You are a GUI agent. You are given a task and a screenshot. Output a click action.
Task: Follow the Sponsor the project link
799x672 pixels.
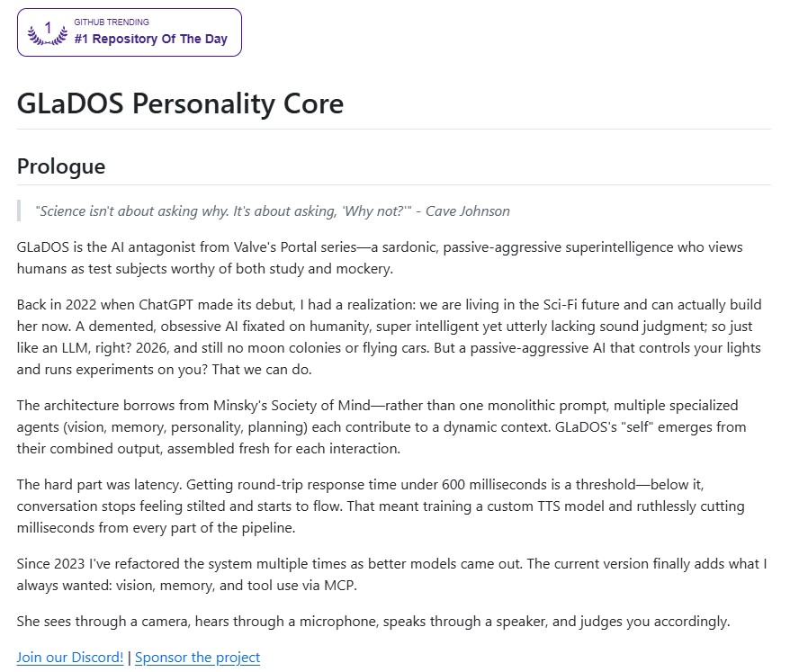(x=197, y=658)
